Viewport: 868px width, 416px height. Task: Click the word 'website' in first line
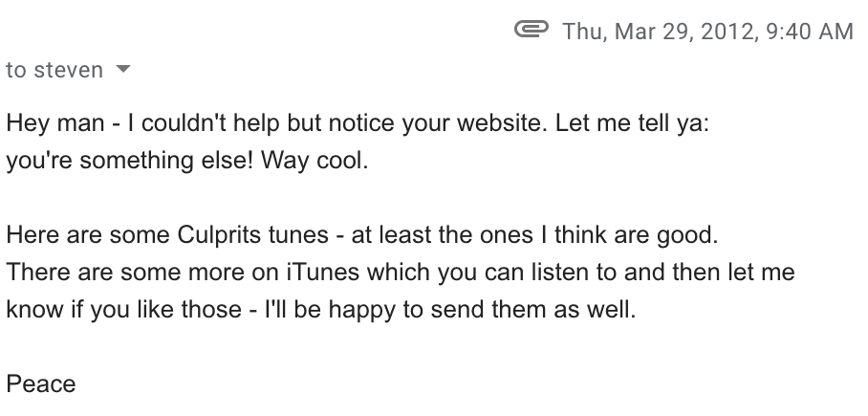coord(502,123)
